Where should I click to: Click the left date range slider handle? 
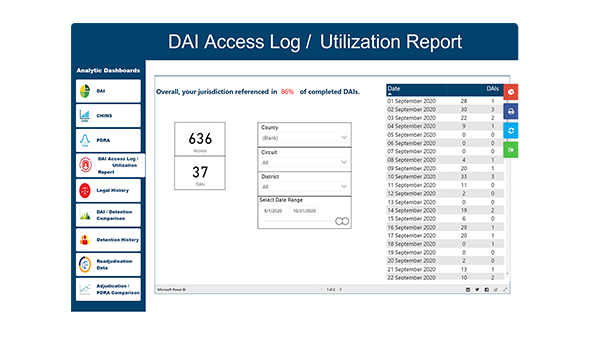(339, 221)
